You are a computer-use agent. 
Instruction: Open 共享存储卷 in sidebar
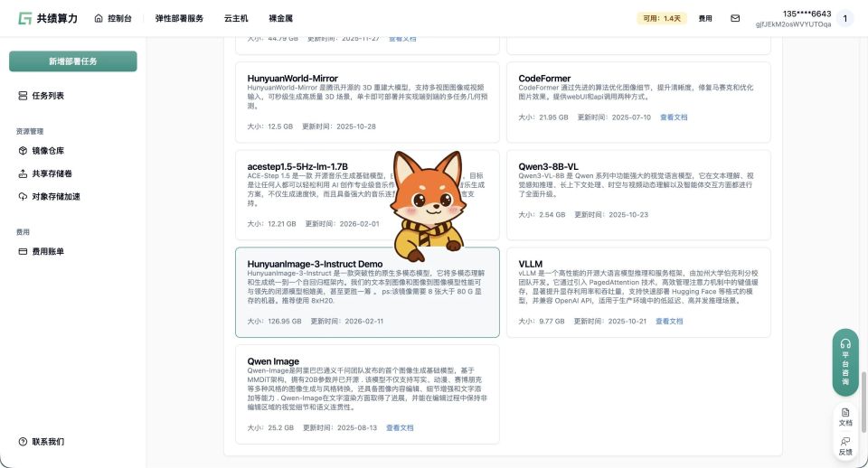click(x=52, y=173)
